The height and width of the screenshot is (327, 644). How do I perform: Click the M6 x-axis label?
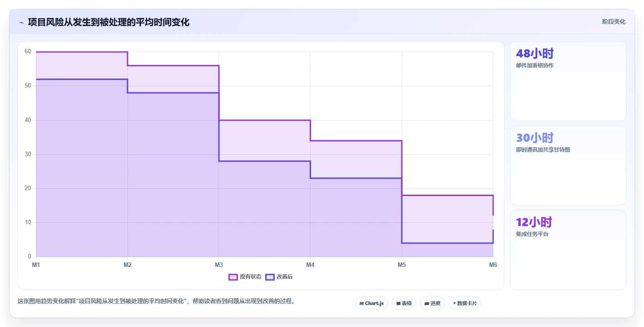(493, 265)
